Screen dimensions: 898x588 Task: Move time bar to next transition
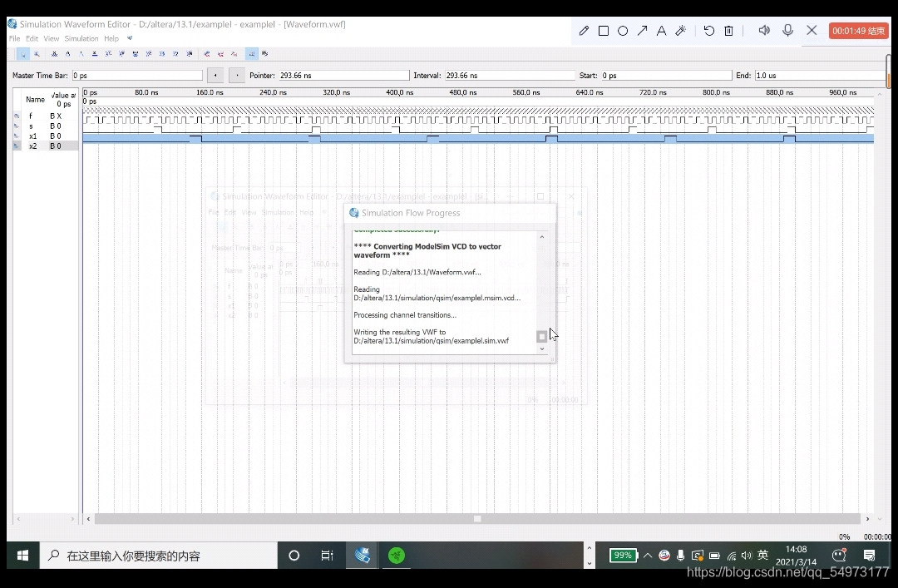pyautogui.click(x=237, y=75)
